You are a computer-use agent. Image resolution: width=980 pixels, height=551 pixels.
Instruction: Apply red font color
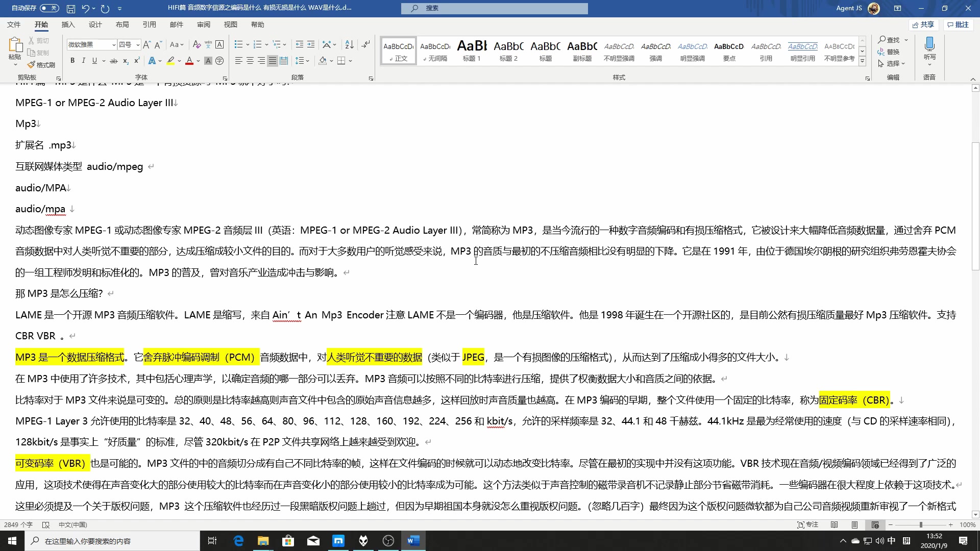tap(189, 61)
